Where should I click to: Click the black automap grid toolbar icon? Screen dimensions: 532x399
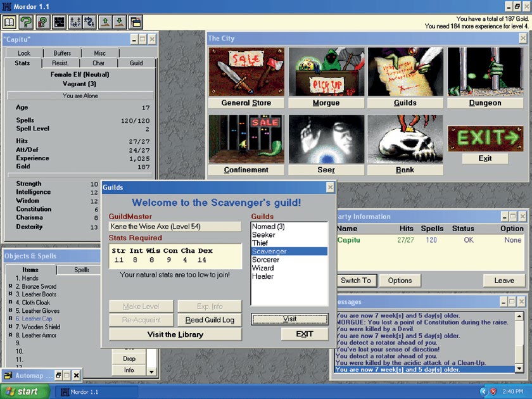(59, 22)
